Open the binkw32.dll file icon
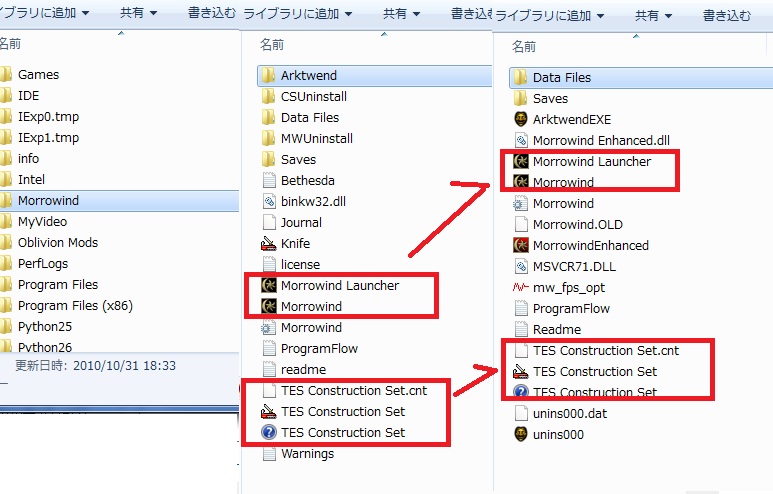 (x=269, y=202)
